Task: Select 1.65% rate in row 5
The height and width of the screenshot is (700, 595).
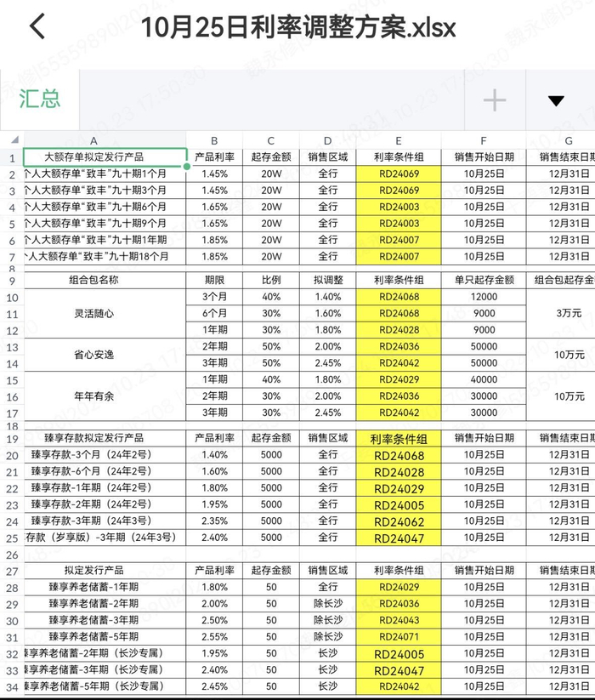Action: 214,223
